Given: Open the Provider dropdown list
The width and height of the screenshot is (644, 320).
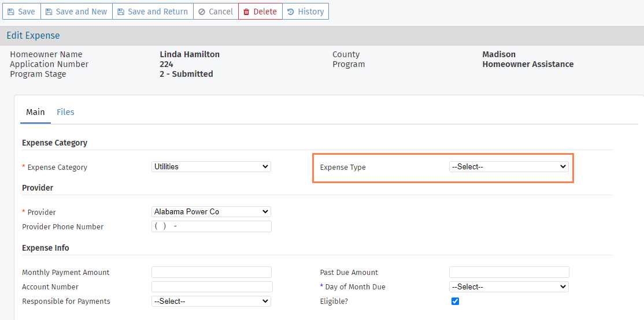Looking at the screenshot, I should tap(211, 211).
